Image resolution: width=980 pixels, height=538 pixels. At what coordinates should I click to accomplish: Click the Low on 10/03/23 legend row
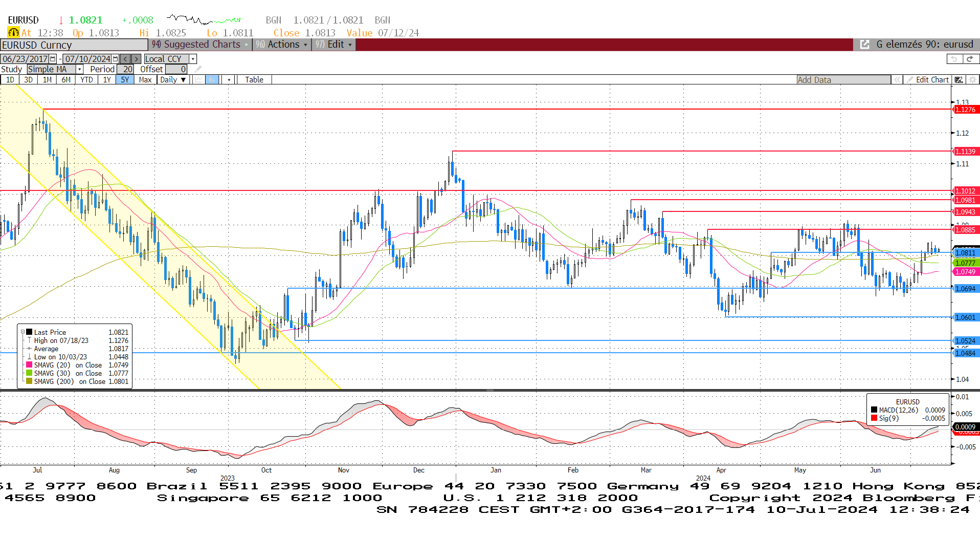78,356
